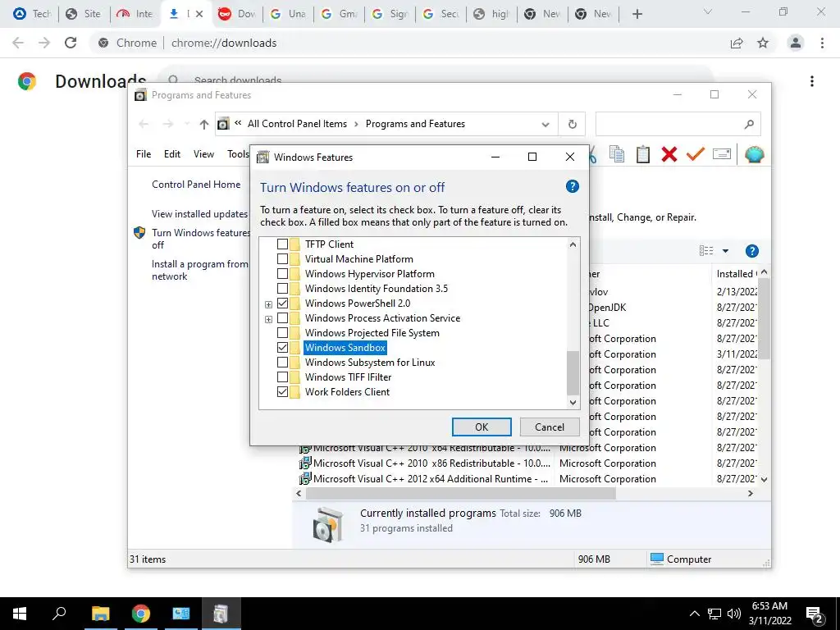
Task: Click the help icon in Programs and Features list
Action: tap(752, 251)
